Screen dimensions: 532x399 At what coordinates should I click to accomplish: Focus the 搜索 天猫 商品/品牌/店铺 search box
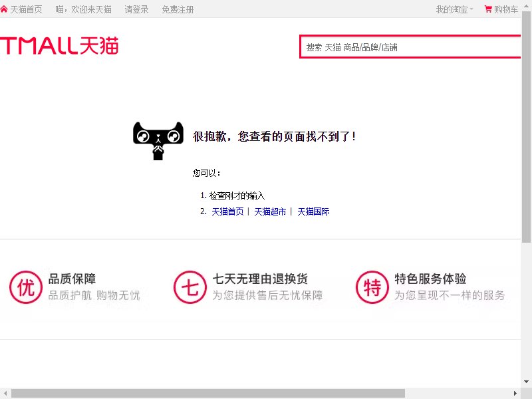click(410, 47)
